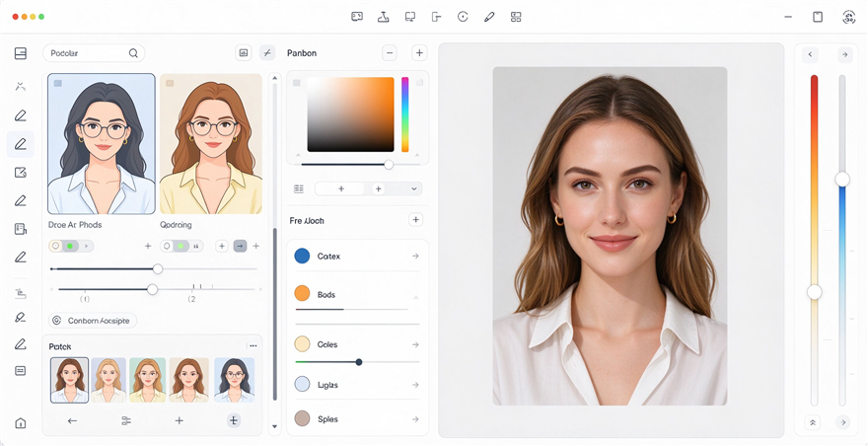
Task: Open Catex color arrow
Action: [x=415, y=256]
